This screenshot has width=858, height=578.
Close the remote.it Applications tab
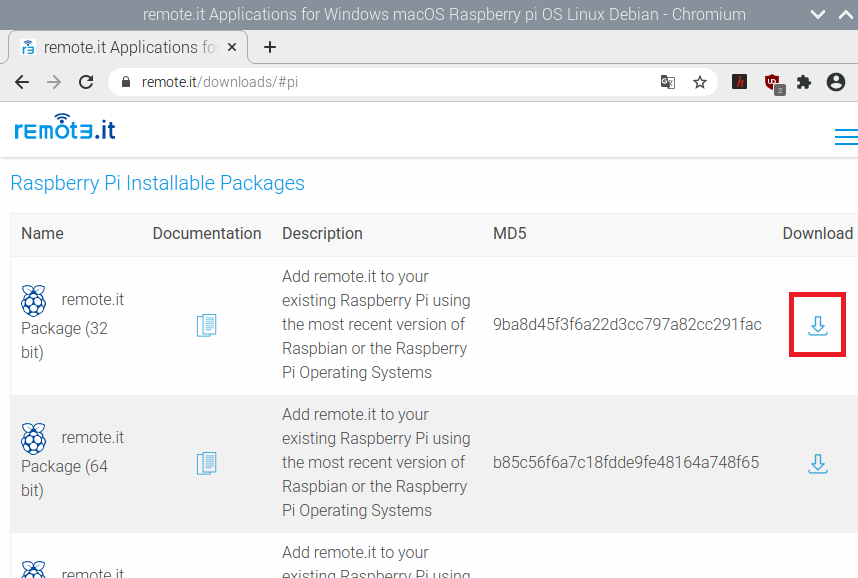pos(232,47)
